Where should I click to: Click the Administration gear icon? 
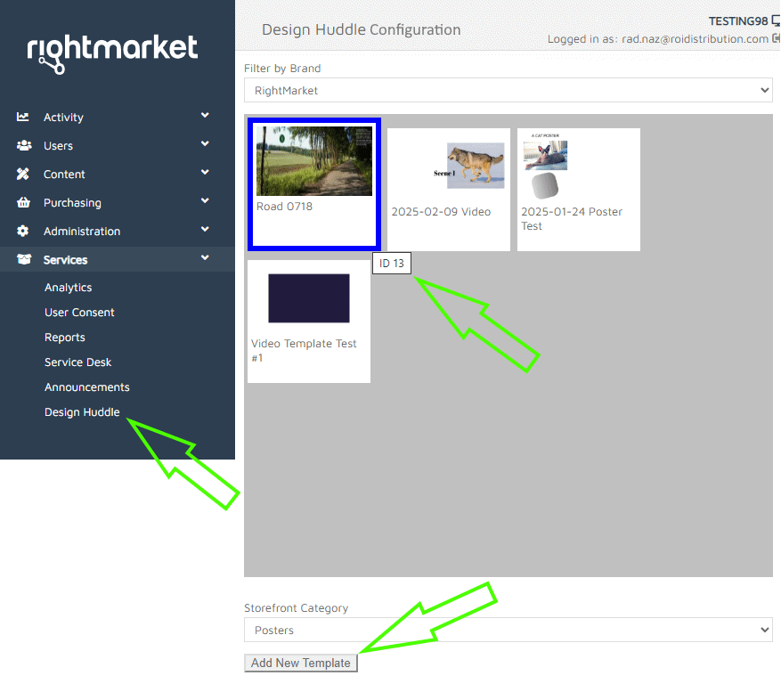[x=23, y=231]
